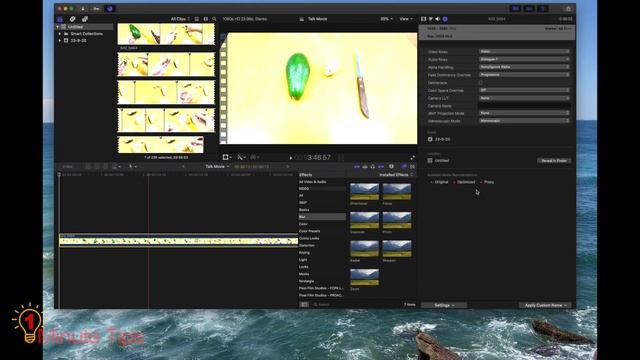
Task: Switch to the Color inspector tab
Action: (430, 19)
